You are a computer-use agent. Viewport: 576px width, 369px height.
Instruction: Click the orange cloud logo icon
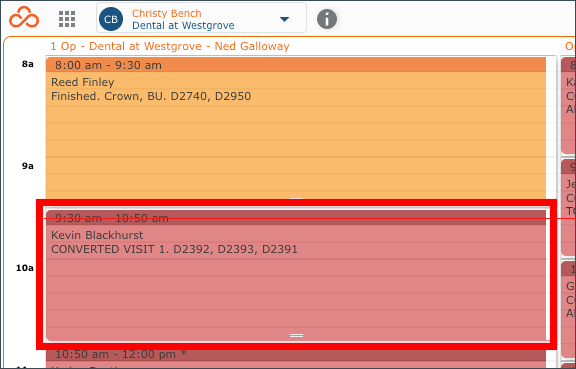24,17
